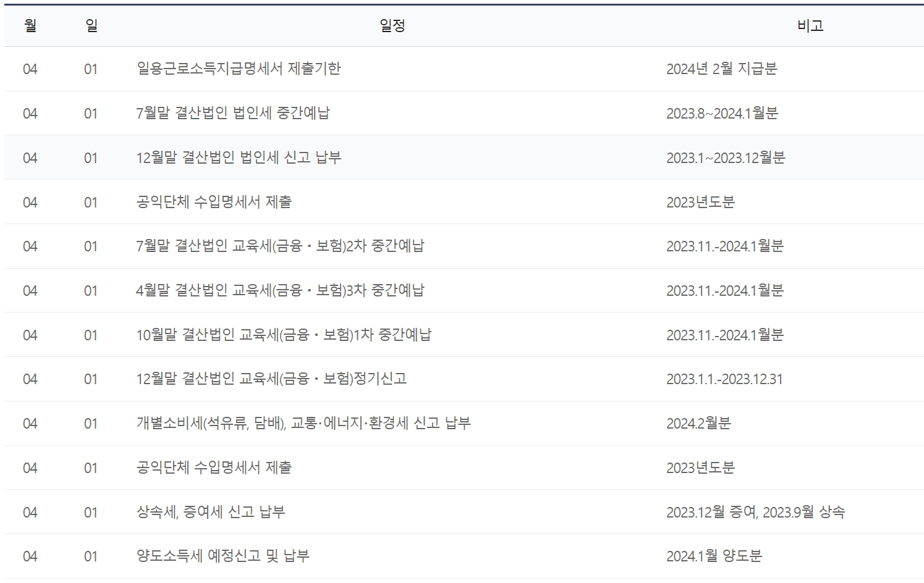Open the 10월말 결산법인 교육세 1차 중간예납 row
The width and height of the screenshot is (924, 583).
[x=286, y=334]
